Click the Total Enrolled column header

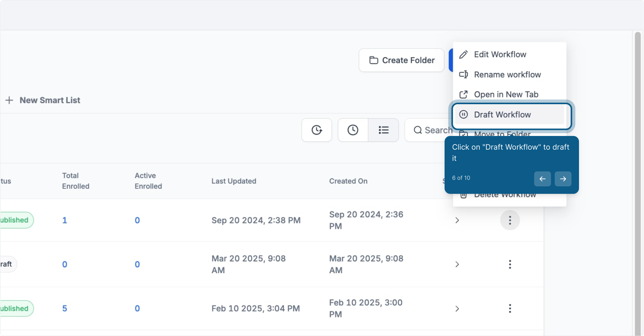76,181
